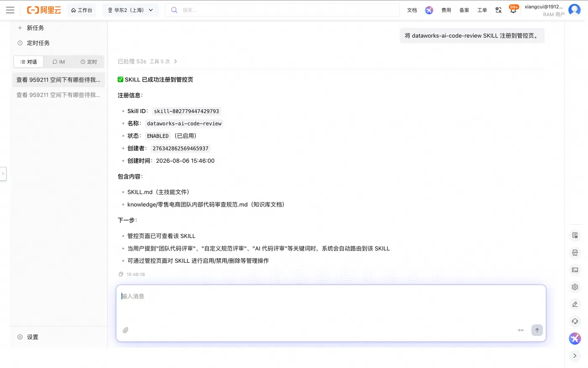This screenshot has height=368, width=588.
Task: Click the user message about dataworks-ai-code-review
Action: pyautogui.click(x=472, y=36)
